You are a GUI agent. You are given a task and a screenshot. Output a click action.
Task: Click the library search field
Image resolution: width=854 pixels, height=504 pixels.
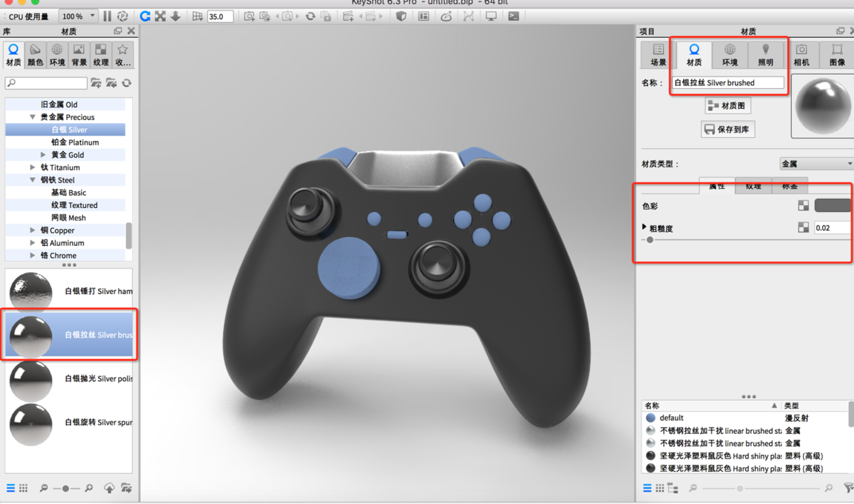tap(46, 83)
